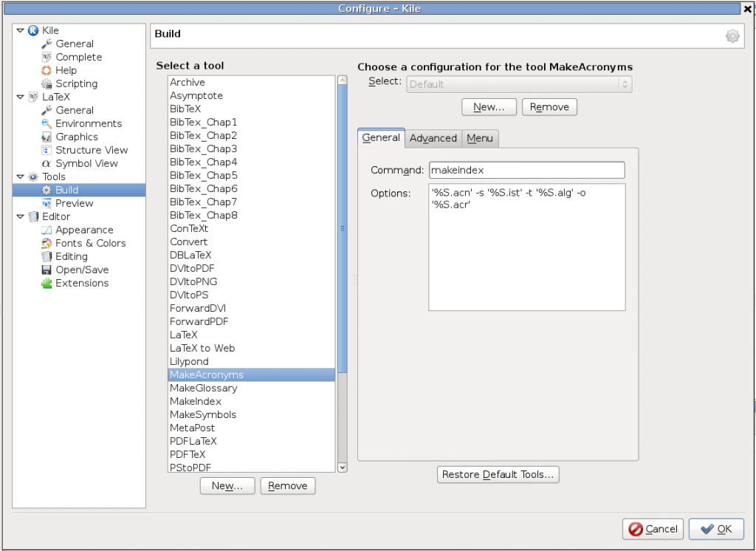Click Remove configuration button
Screen dimensions: 756x551
click(x=549, y=107)
